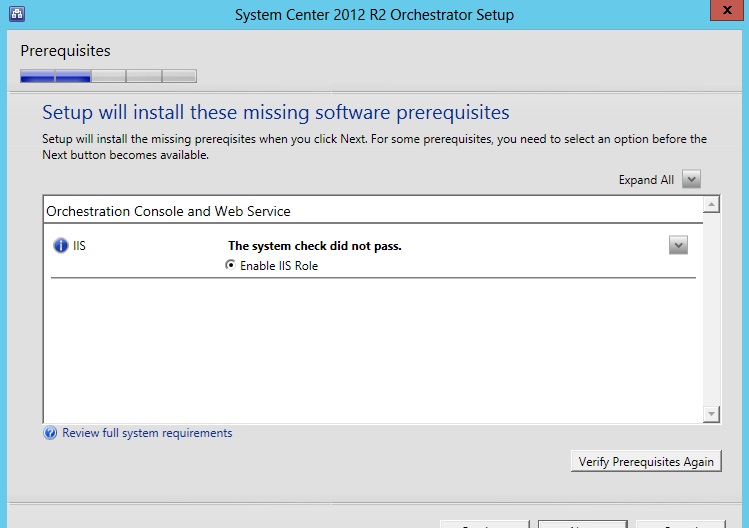The height and width of the screenshot is (528, 749).
Task: Click "The system check did not pass" message
Action: pyautogui.click(x=314, y=246)
